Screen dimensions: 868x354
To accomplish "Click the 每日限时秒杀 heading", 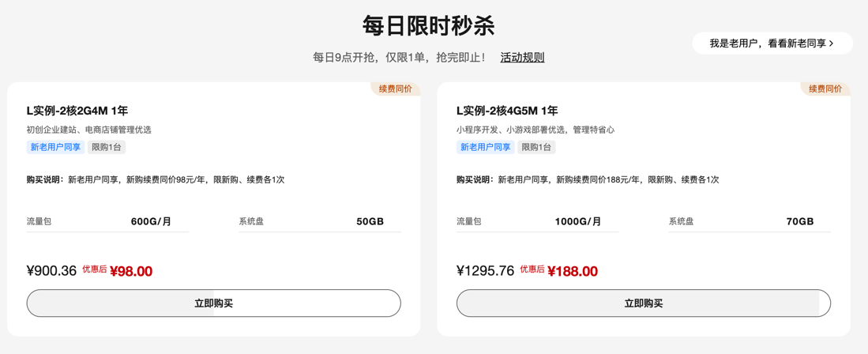I will (428, 25).
